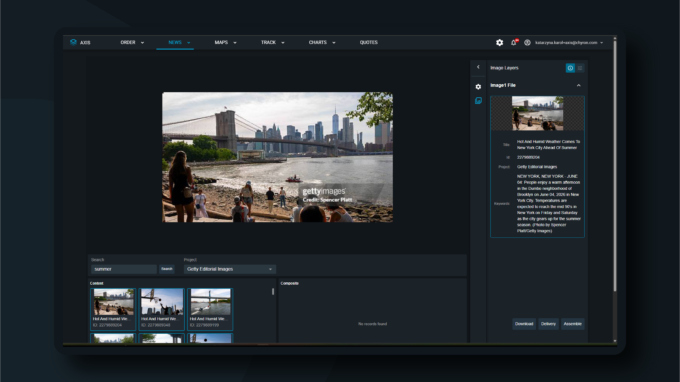Select the image layers icon in the sidebar
Screen dimensions: 680x382
click(x=478, y=101)
